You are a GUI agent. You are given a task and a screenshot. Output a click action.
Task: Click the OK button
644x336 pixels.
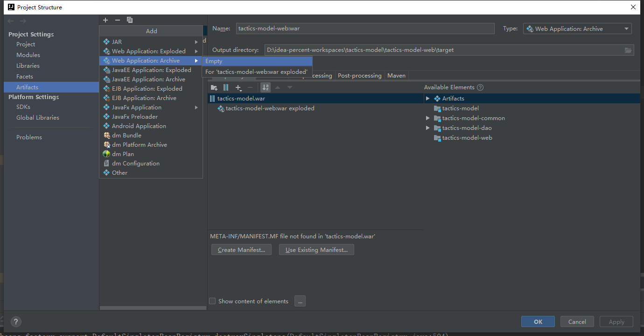click(538, 322)
